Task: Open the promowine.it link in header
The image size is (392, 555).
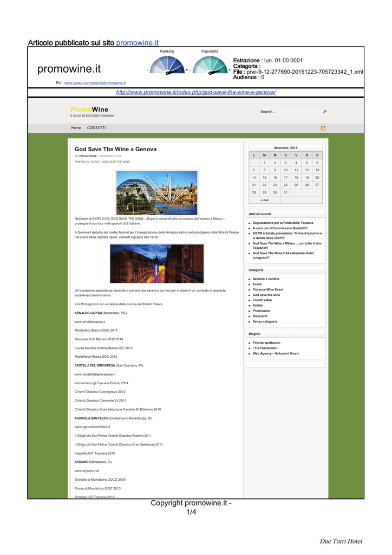Action: pyautogui.click(x=137, y=43)
